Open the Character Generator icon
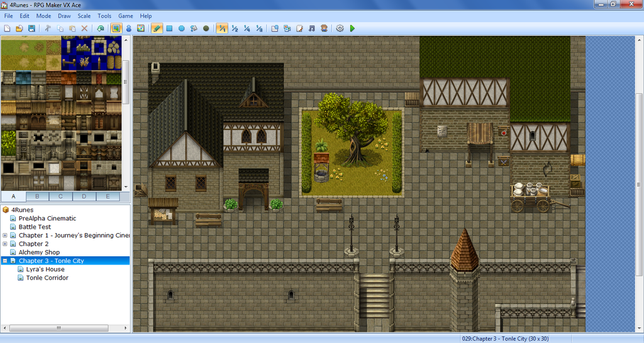The width and height of the screenshot is (644, 343). (324, 28)
